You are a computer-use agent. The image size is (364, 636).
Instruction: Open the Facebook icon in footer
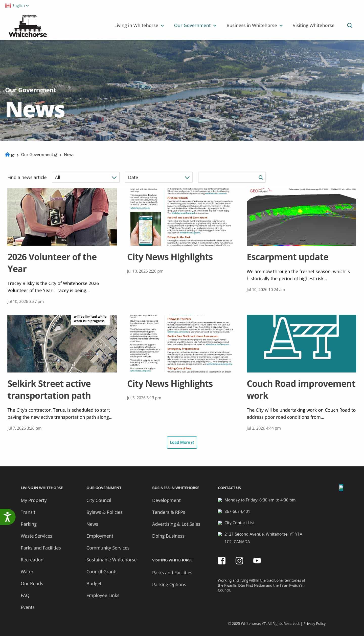[222, 561]
